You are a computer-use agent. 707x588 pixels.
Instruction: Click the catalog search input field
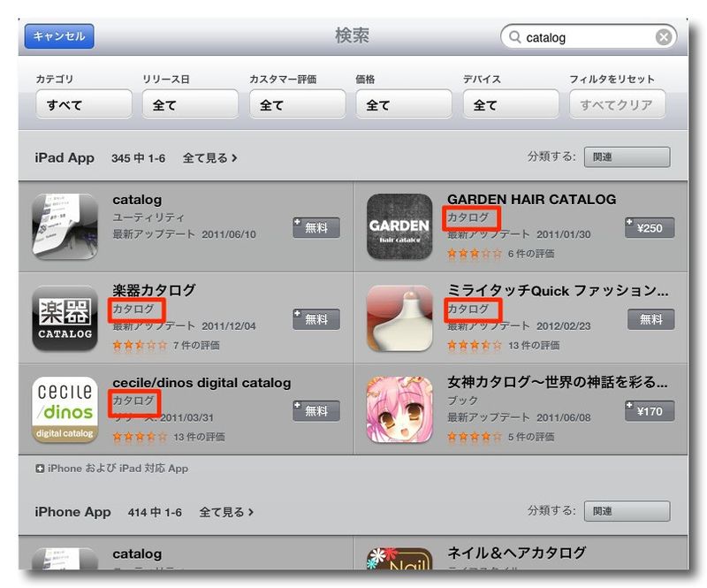click(589, 37)
